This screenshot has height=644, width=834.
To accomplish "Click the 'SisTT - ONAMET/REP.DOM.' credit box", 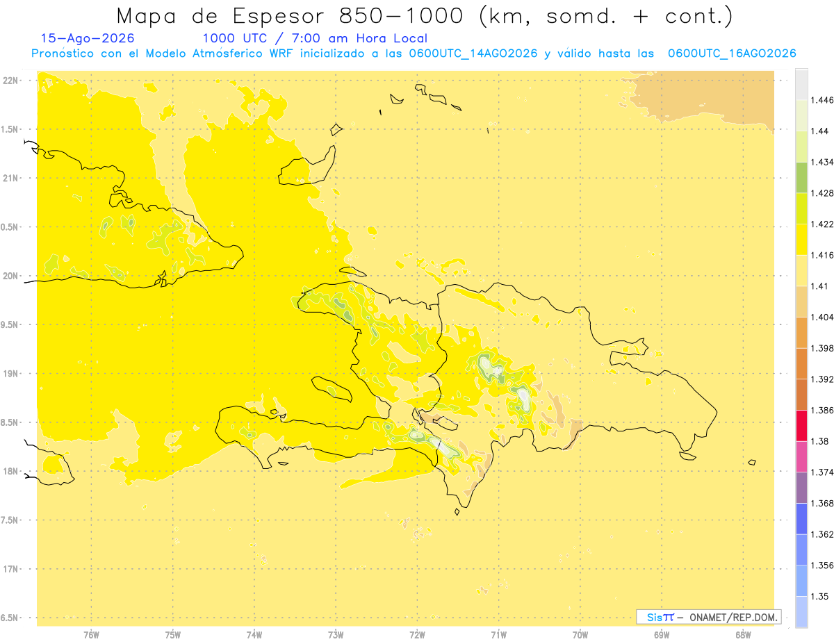I will pos(709,617).
